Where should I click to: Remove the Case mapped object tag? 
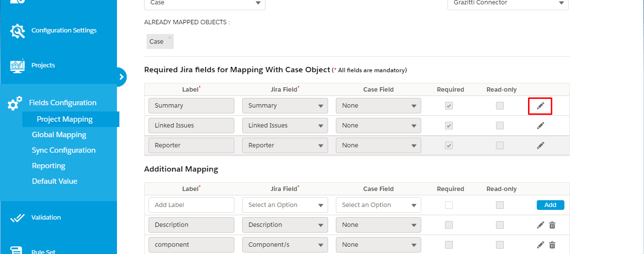coord(169,37)
